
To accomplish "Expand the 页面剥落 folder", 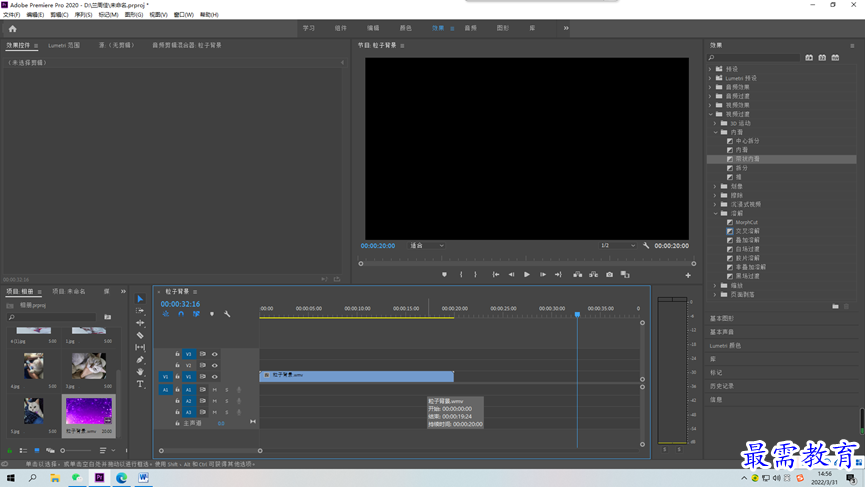I will tap(716, 295).
